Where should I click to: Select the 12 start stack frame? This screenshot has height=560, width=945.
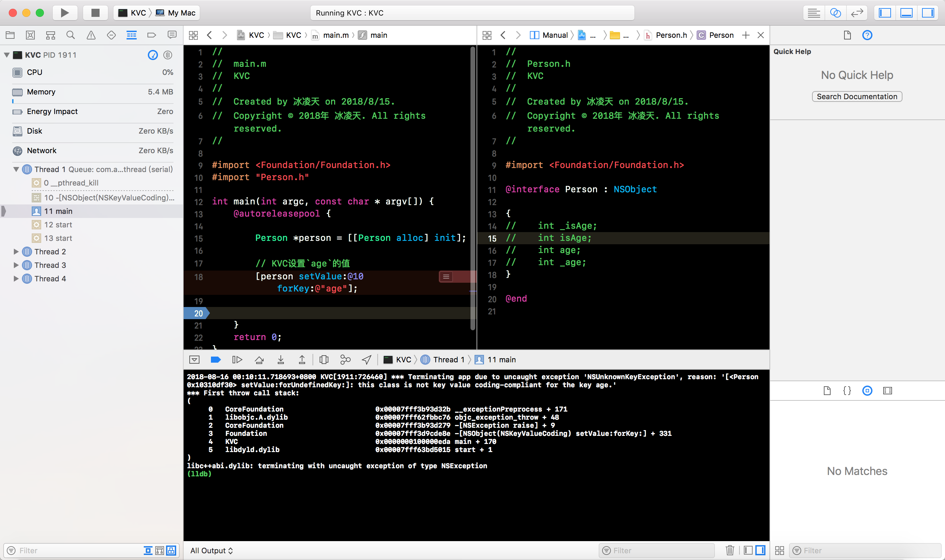[58, 225]
